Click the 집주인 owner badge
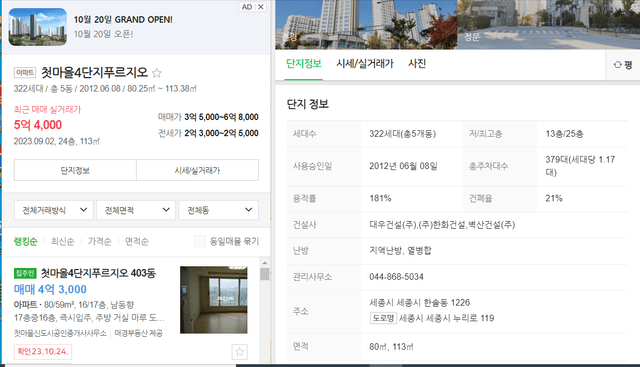 pos(25,273)
